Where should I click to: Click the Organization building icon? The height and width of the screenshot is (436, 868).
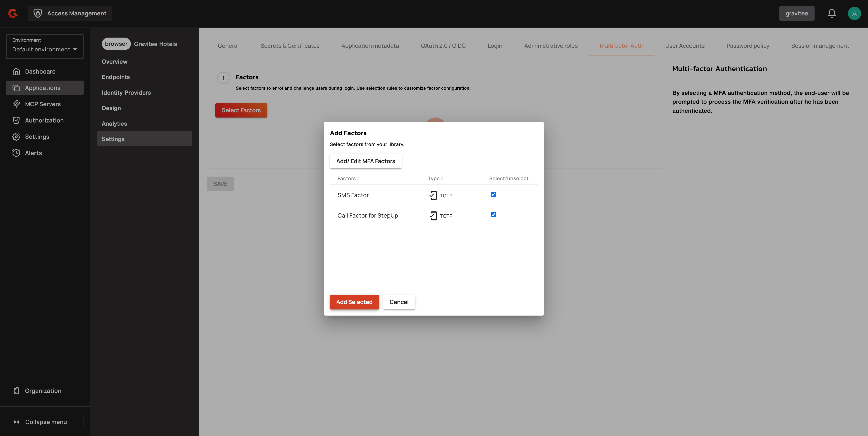tap(16, 390)
